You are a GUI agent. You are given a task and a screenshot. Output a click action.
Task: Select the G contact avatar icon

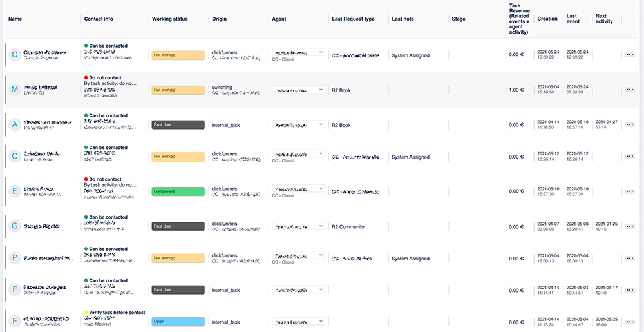point(15,226)
